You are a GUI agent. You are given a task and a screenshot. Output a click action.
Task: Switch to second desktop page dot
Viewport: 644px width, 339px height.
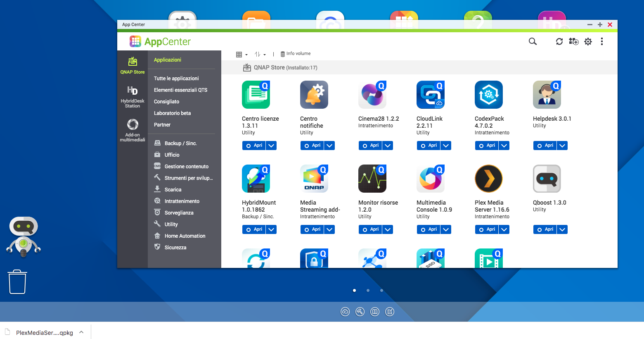click(x=368, y=291)
